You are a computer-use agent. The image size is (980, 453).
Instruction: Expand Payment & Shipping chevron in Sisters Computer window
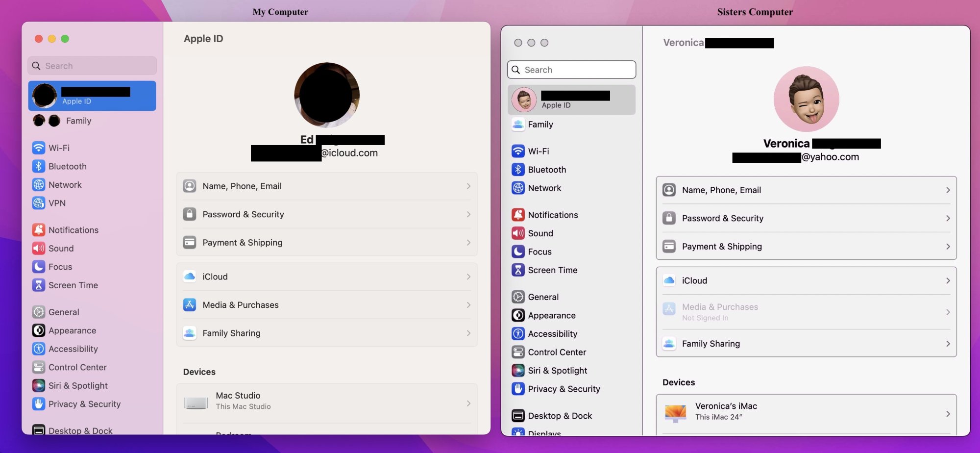[x=948, y=247]
